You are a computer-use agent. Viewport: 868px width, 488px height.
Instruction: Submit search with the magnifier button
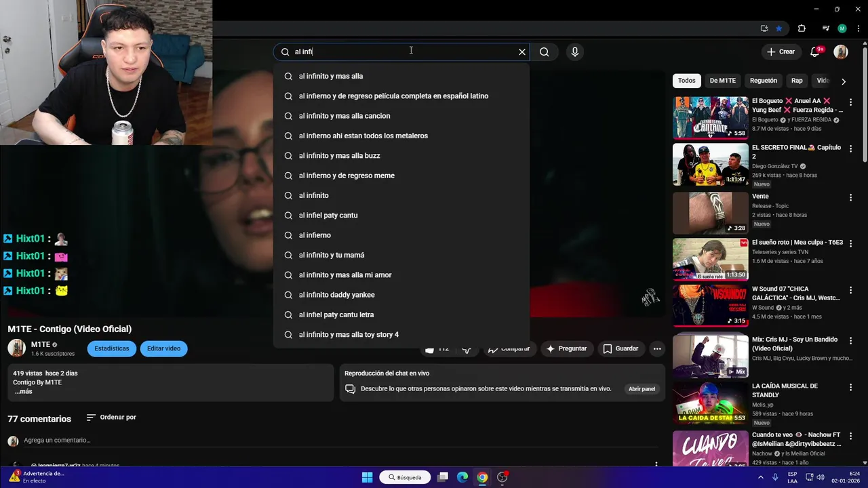(544, 52)
